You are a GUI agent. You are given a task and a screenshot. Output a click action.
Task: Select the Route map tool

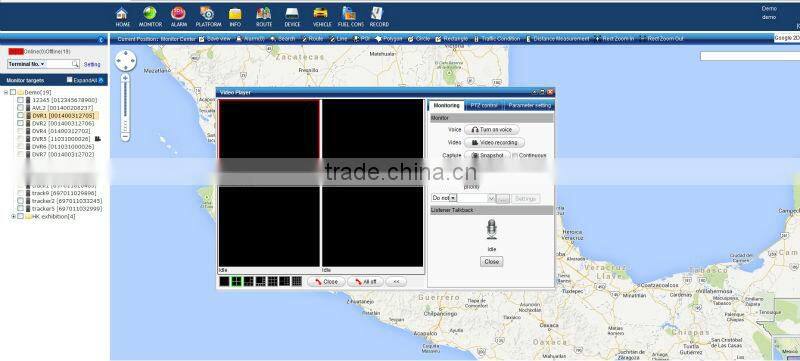[x=312, y=39]
